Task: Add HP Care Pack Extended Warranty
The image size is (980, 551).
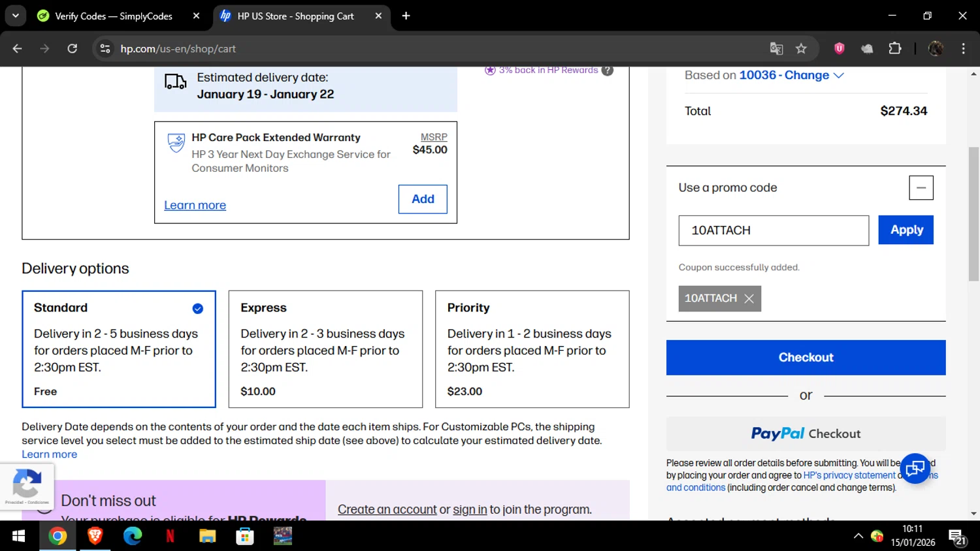Action: pos(423,199)
